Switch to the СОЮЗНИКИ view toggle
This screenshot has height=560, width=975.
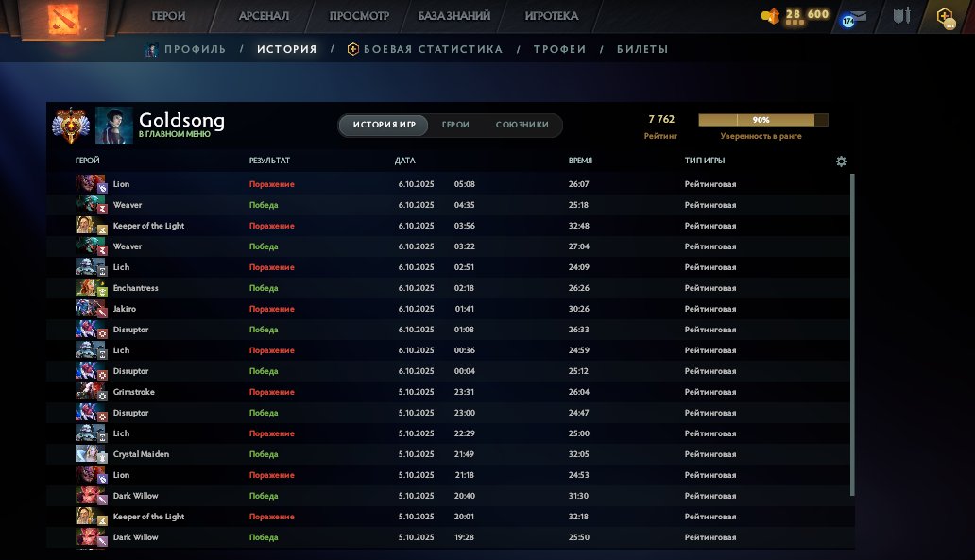click(x=522, y=125)
